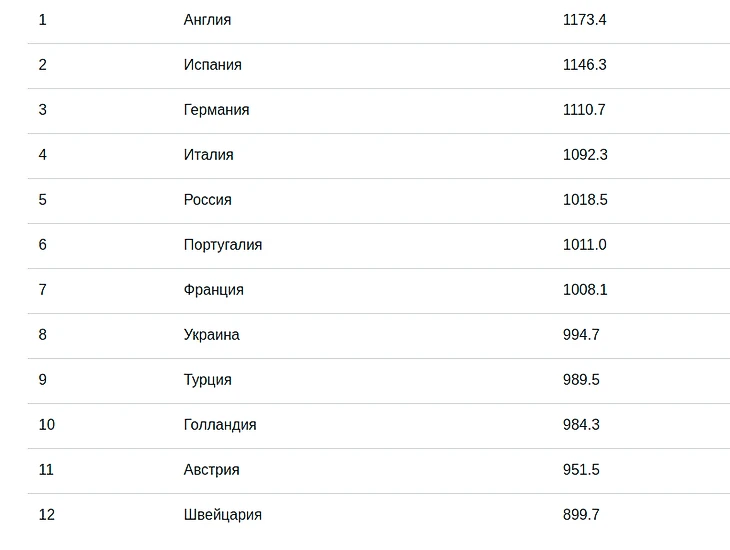Select rank number 12 cell
Viewport: 730px width, 550px height.
point(47,515)
